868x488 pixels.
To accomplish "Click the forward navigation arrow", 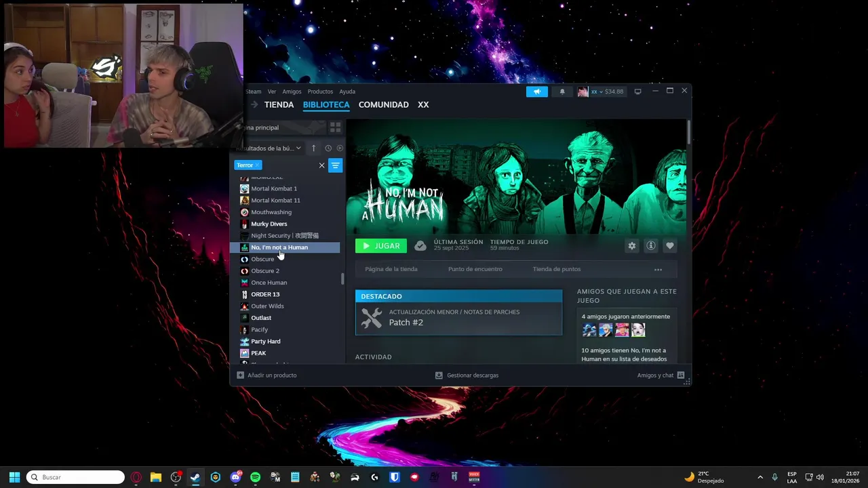I will coord(254,104).
